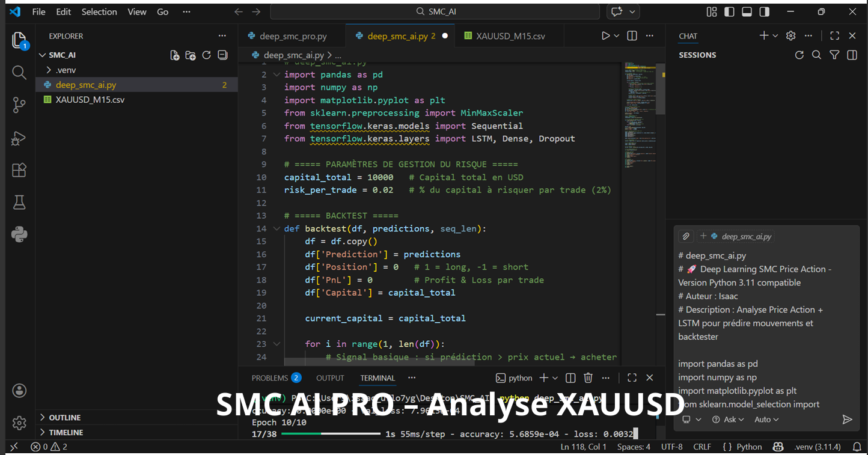Screen dimensions: 868x455
Task: Toggle the secondary sidebar layout button
Action: (764, 12)
